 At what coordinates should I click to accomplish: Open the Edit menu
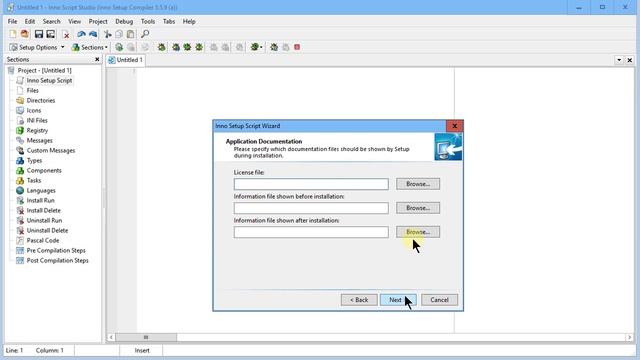click(30, 21)
